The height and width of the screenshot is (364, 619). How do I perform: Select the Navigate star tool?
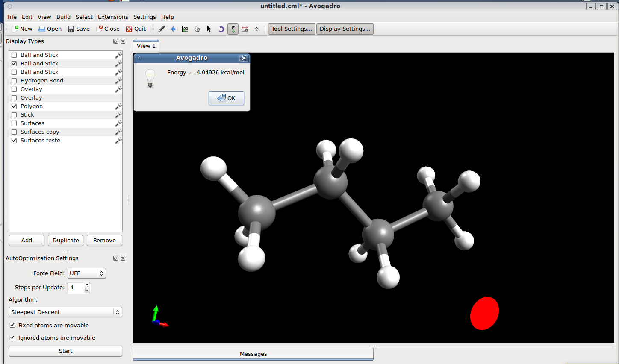173,29
